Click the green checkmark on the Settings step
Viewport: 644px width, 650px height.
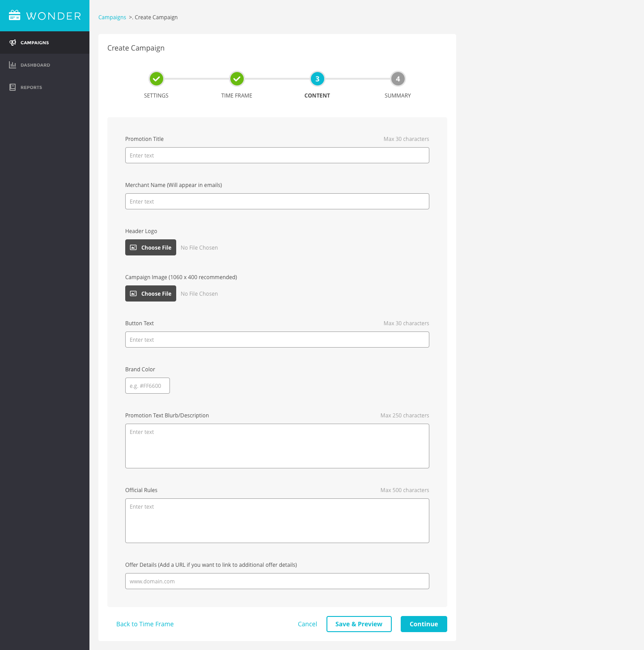tap(156, 79)
